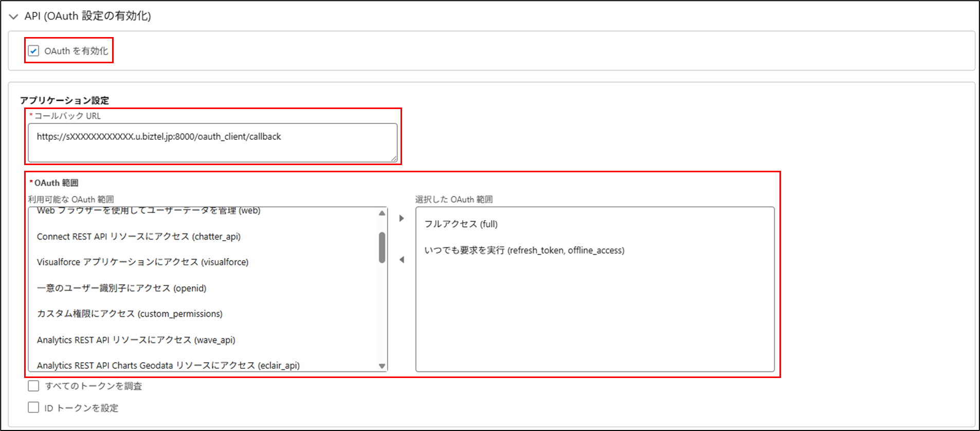Click right arrow to add OAuth scope
This screenshot has height=431, width=980.
402,219
